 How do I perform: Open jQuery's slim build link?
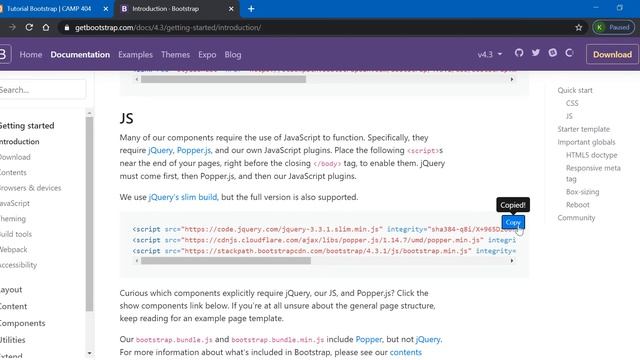pos(183,197)
